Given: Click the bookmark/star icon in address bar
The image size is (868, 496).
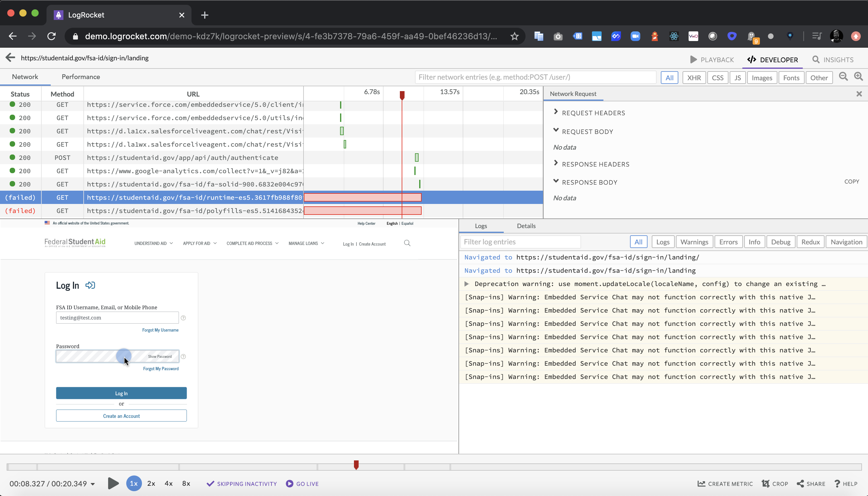Looking at the screenshot, I should [x=514, y=36].
